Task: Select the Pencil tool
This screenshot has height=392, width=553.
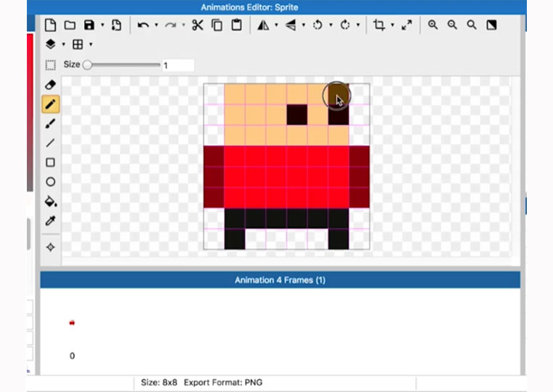Action: coord(51,104)
